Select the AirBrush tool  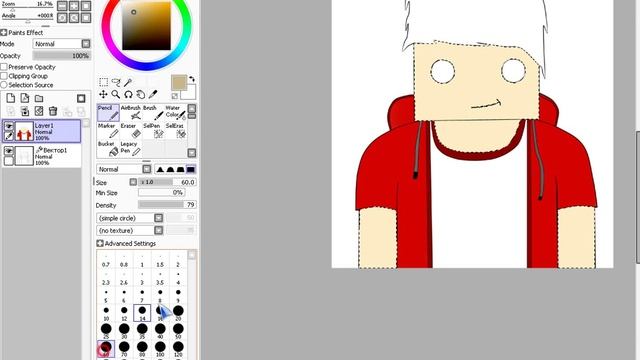131,113
